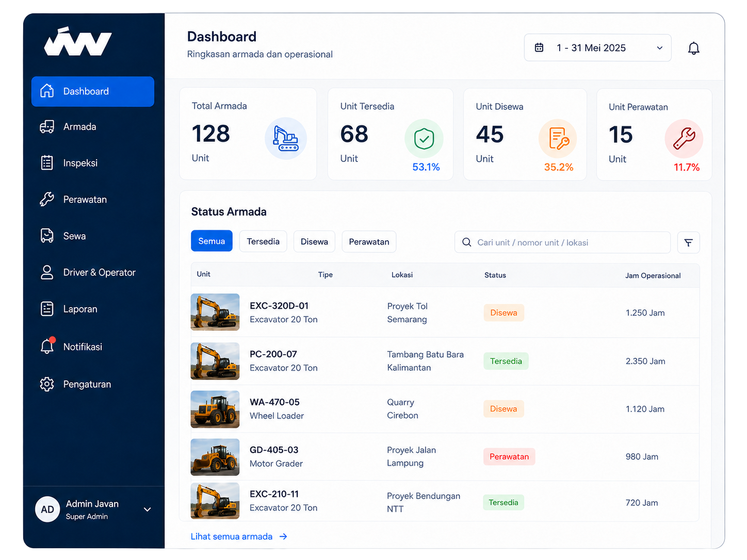Select the Perawatan filter tab
Viewport: 747px width, 560px height.
coord(369,242)
